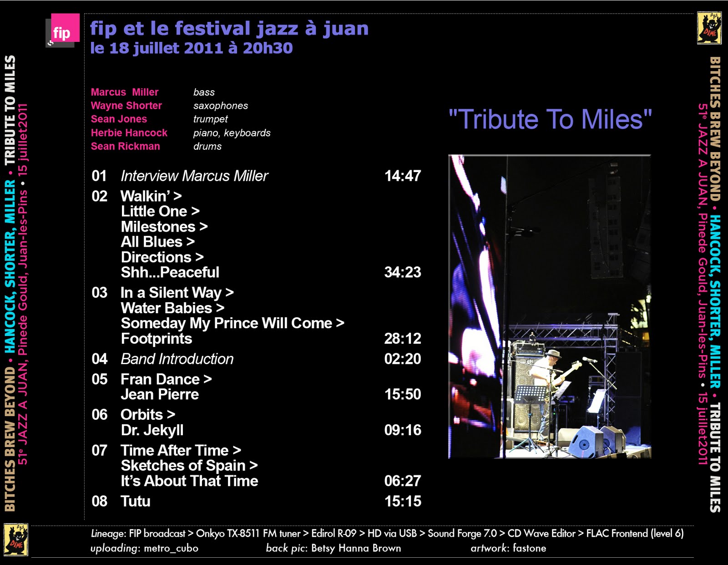Click the duration 14:47

click(x=403, y=176)
